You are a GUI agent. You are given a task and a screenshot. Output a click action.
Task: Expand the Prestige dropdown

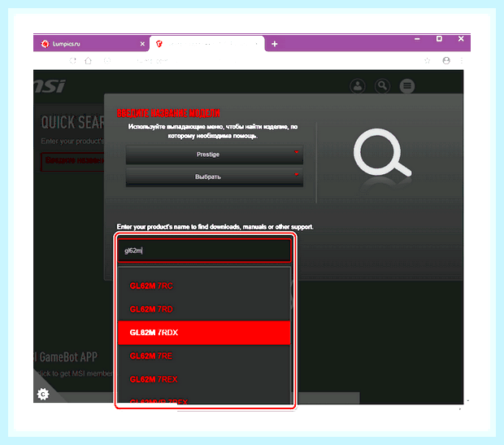(214, 155)
